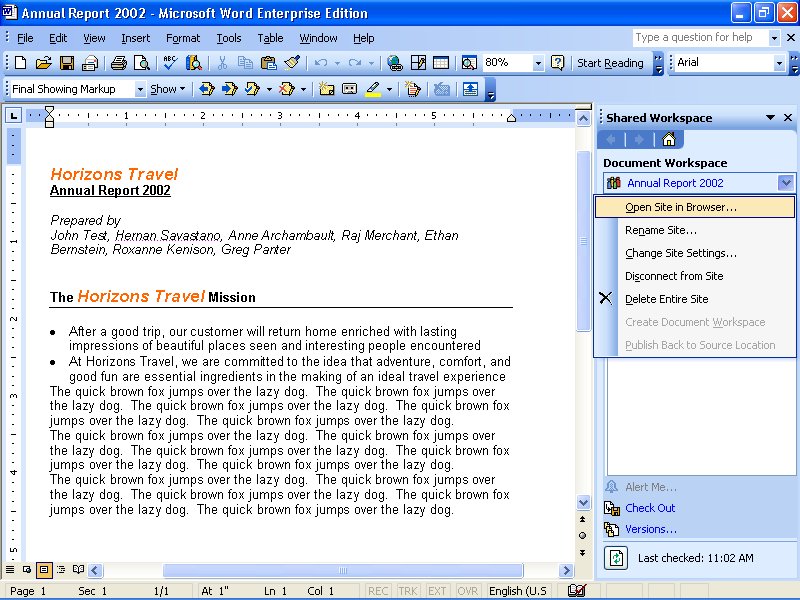The image size is (800, 600).
Task: Expand the zoom percentage dropdown
Action: (538, 63)
